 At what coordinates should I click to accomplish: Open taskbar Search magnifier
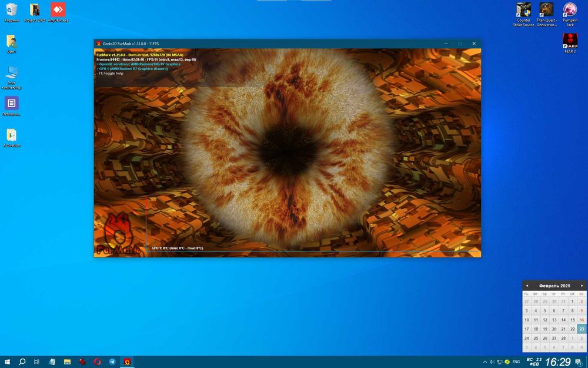22,362
